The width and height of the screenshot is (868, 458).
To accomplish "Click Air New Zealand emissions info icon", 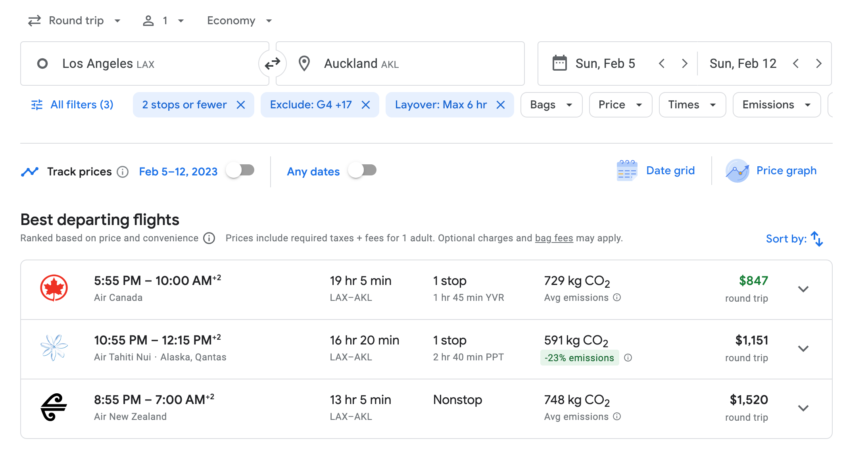I will point(617,416).
